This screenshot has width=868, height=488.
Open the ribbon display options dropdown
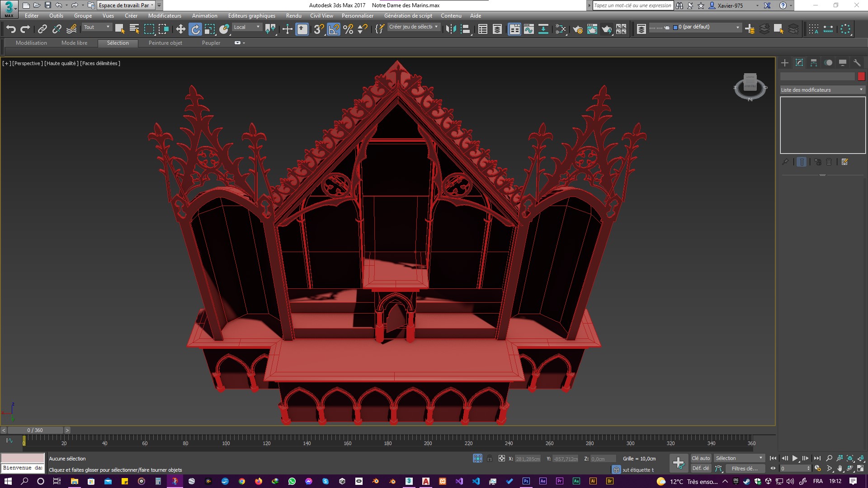pyautogui.click(x=240, y=43)
